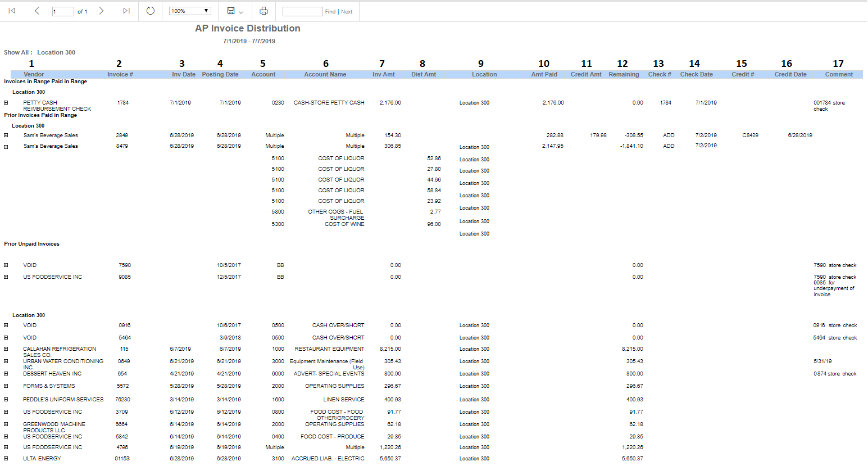
Task: Click ULTA ENERGY amount 5,650.37 in Inv Amt
Action: coord(390,459)
